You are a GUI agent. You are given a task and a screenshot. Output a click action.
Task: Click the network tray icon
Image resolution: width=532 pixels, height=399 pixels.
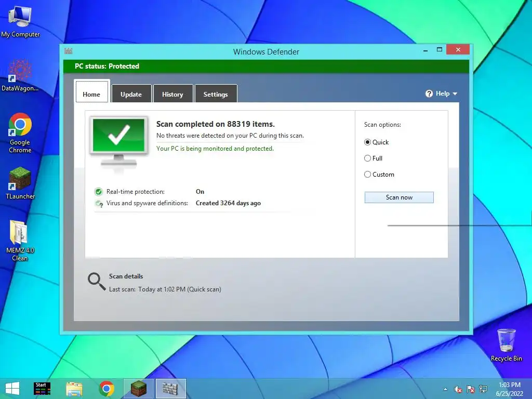pos(483,389)
